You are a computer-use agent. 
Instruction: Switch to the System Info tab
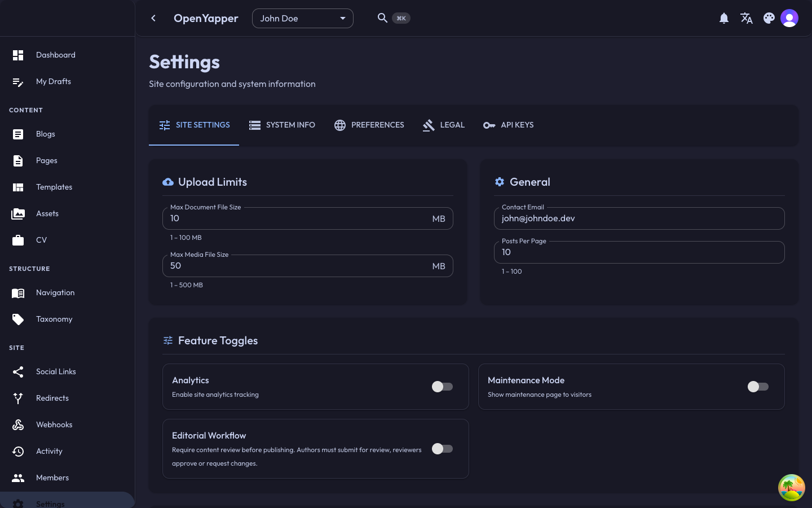tap(282, 125)
